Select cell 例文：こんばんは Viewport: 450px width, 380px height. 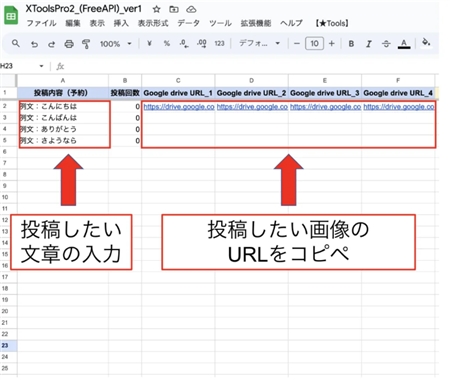tap(63, 118)
